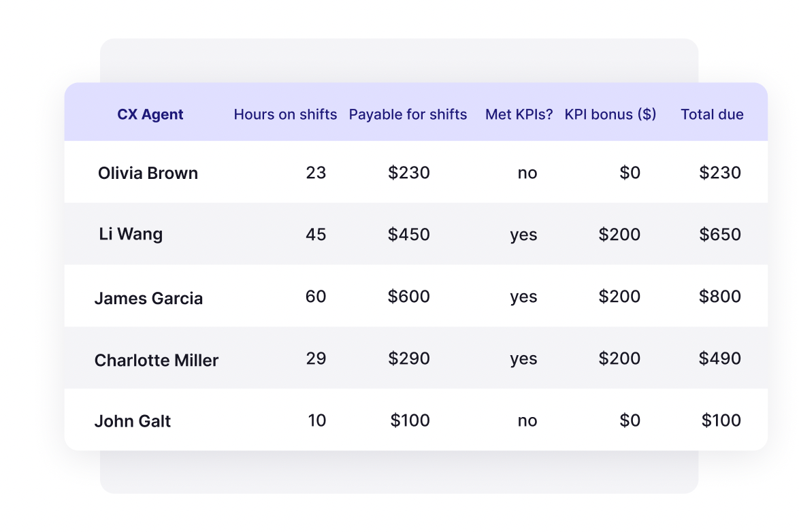
Task: Click the James Garcia name cell
Action: tap(149, 298)
